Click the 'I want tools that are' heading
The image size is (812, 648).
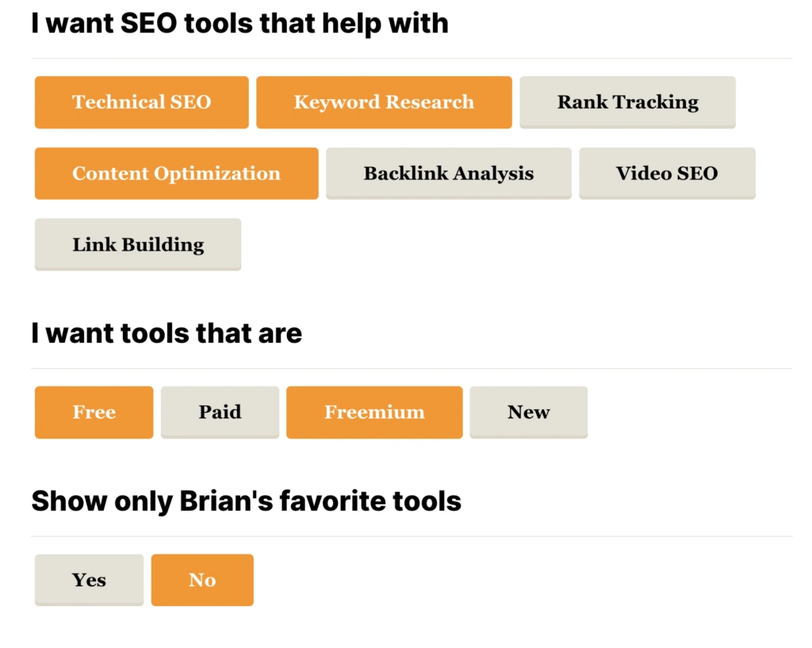[x=167, y=333]
